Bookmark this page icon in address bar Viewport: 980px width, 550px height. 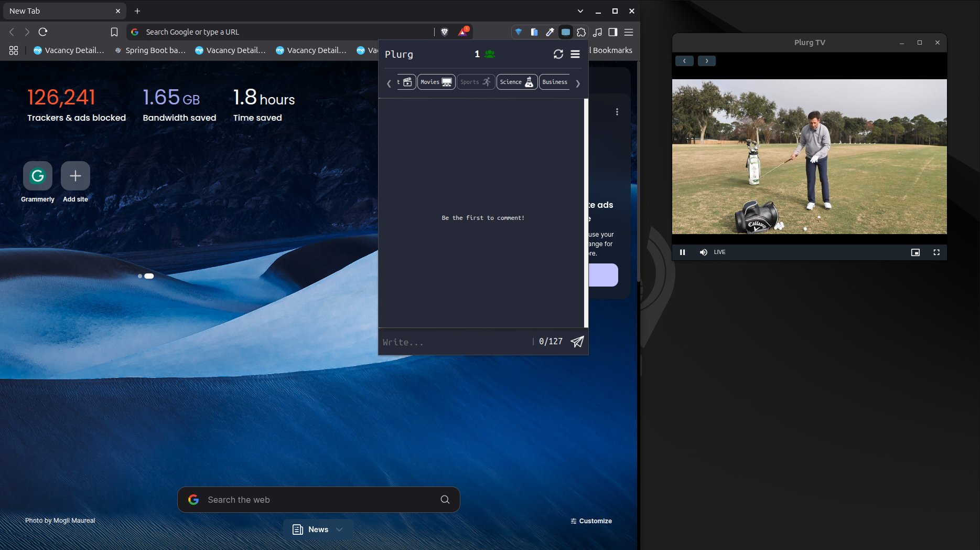coord(114,32)
